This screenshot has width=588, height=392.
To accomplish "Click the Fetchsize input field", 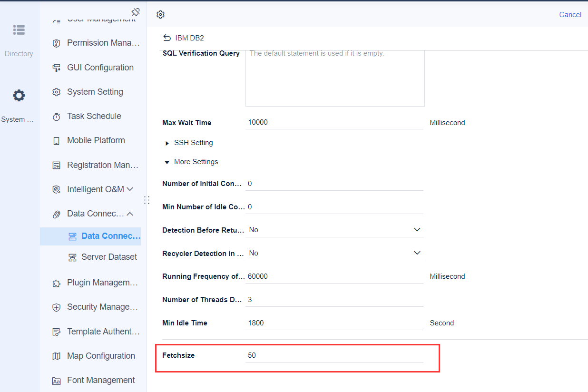I will pyautogui.click(x=334, y=355).
